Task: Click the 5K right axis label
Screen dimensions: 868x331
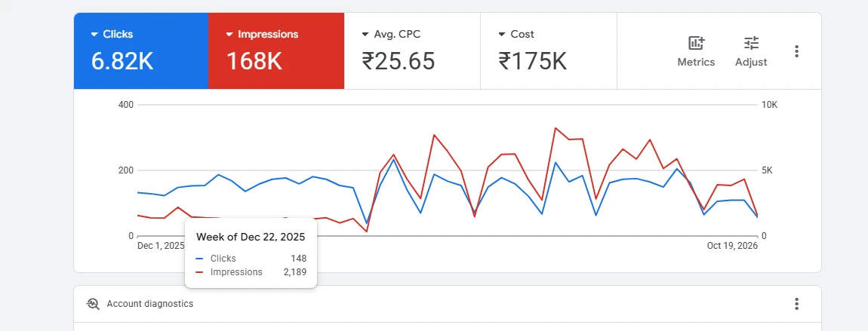Action: click(768, 170)
